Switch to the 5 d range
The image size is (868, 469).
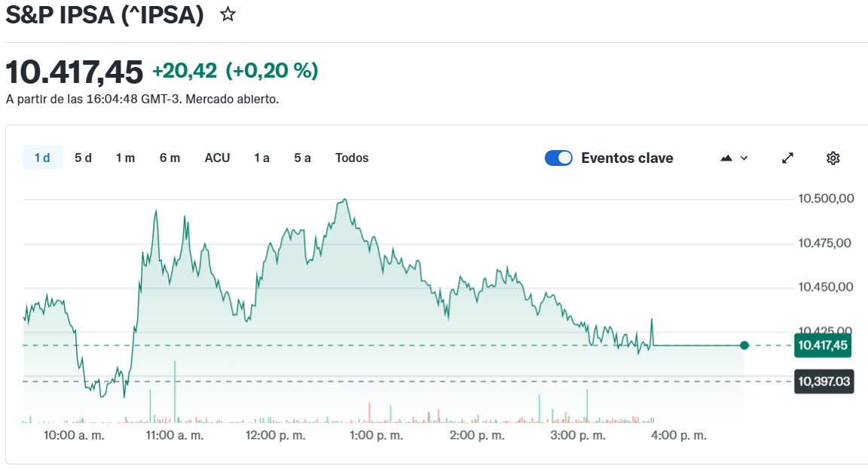(83, 158)
